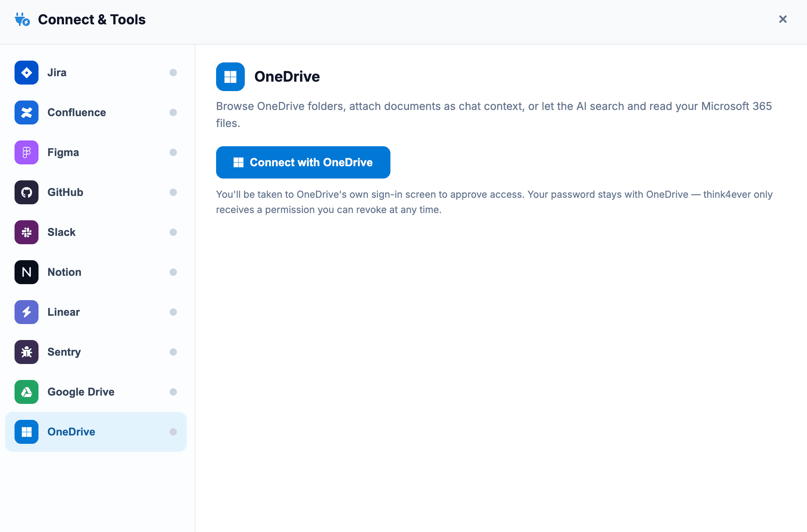Click the GitHub octocat icon
807x532 pixels.
click(27, 192)
